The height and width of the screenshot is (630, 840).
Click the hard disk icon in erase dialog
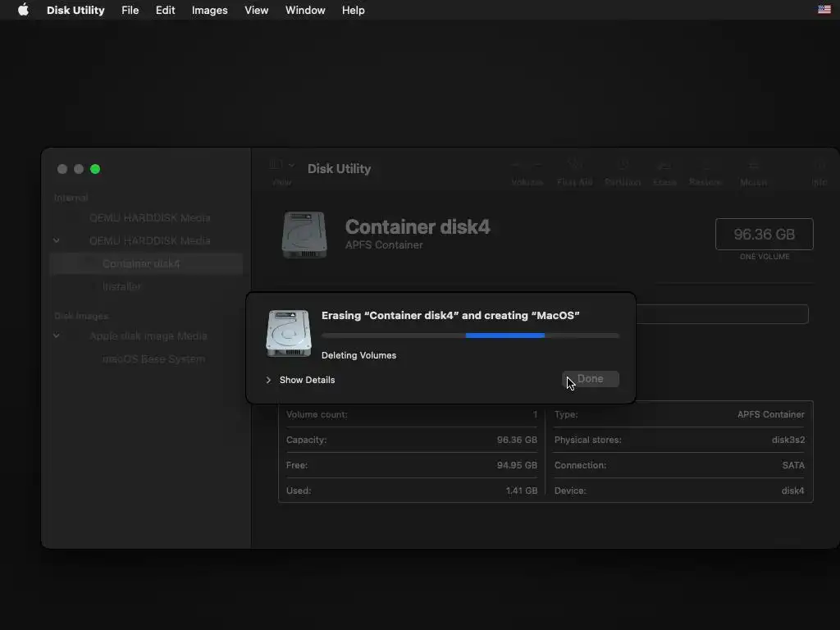289,333
